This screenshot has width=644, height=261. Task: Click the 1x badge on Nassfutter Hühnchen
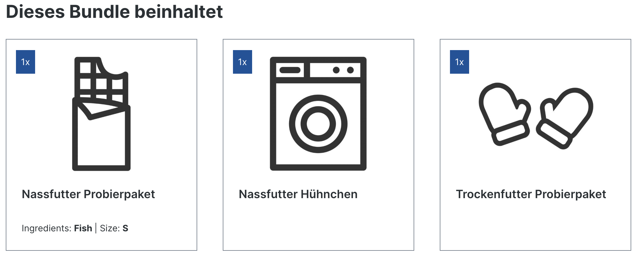tap(243, 62)
